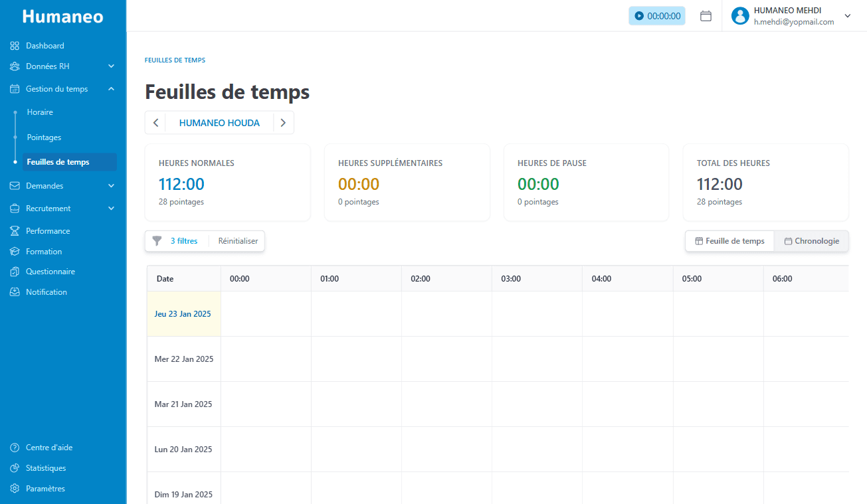Open the HUMANEO MEHDI account dropdown
Viewport: 867px width, 504px height.
click(x=848, y=15)
